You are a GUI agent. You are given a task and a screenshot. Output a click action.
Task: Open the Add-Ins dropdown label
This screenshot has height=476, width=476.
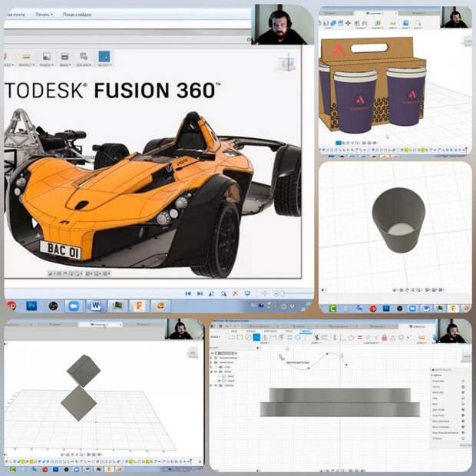click(83, 65)
